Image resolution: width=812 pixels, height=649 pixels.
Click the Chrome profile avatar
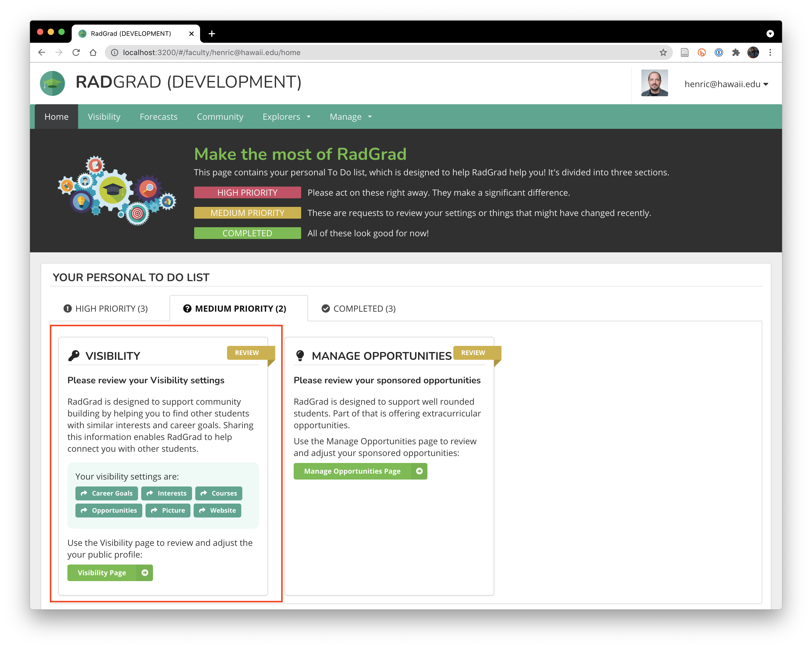point(753,52)
